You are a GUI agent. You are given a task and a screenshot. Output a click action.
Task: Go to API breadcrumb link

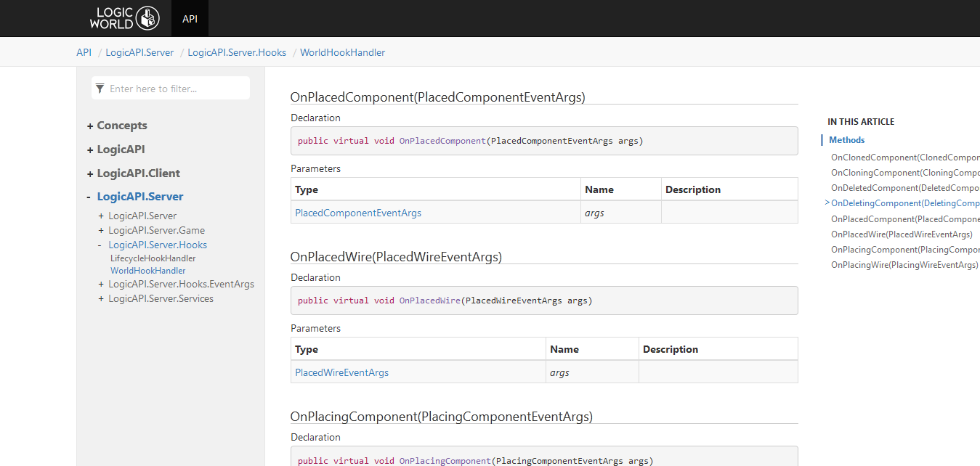[84, 52]
